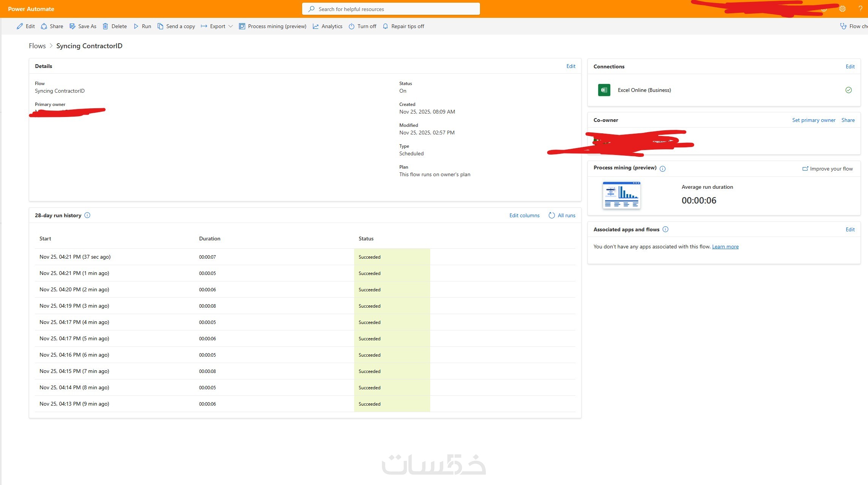Open Edit columns in run history

coord(524,215)
